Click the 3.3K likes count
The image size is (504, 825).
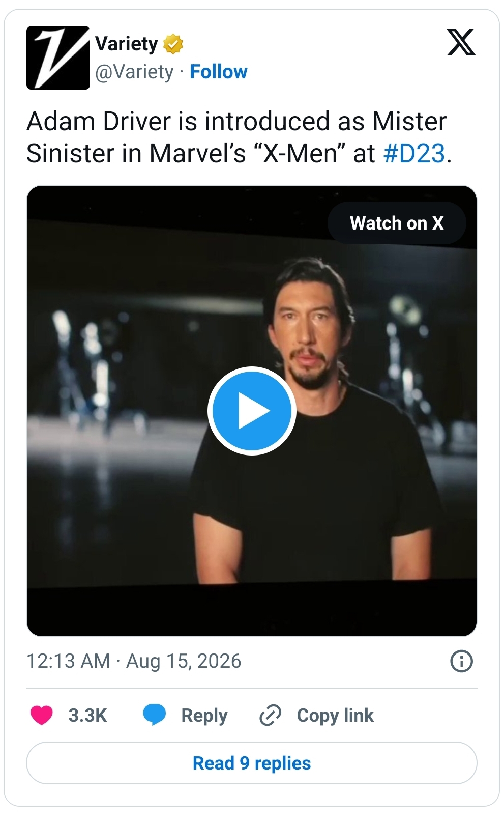pyautogui.click(x=87, y=715)
